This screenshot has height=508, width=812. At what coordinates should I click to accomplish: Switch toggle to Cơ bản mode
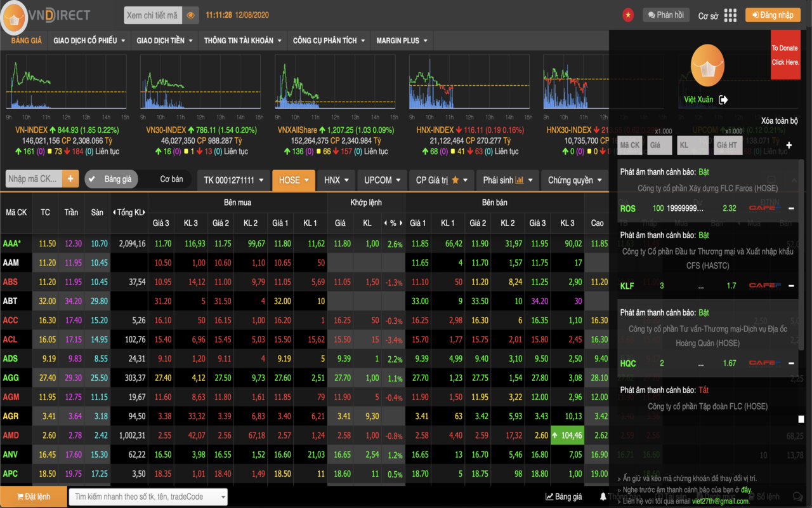tap(171, 179)
